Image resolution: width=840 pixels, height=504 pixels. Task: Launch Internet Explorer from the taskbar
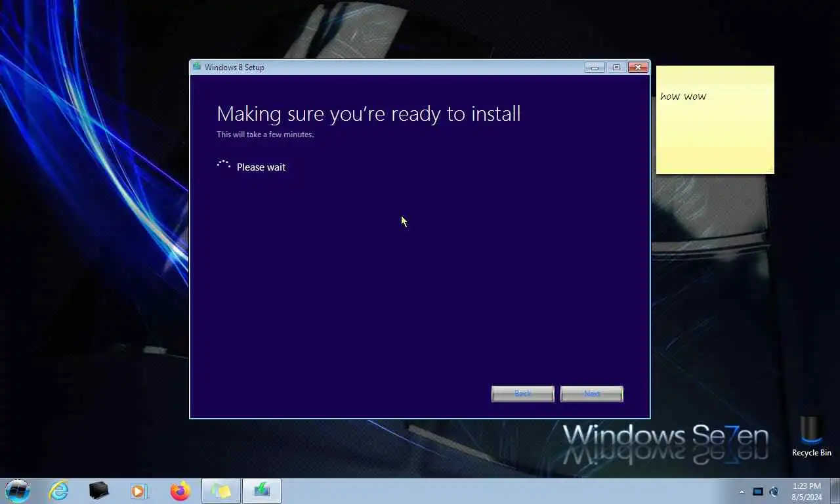point(59,491)
